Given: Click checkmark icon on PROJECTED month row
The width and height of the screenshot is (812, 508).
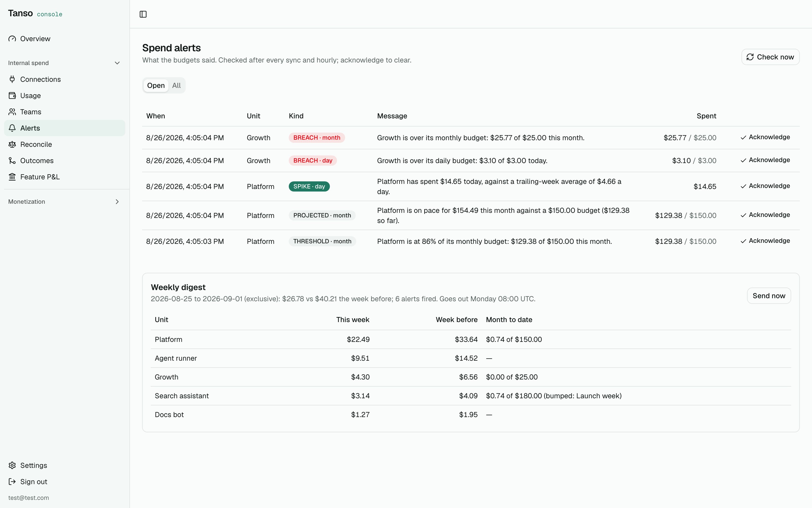Looking at the screenshot, I should tap(743, 215).
